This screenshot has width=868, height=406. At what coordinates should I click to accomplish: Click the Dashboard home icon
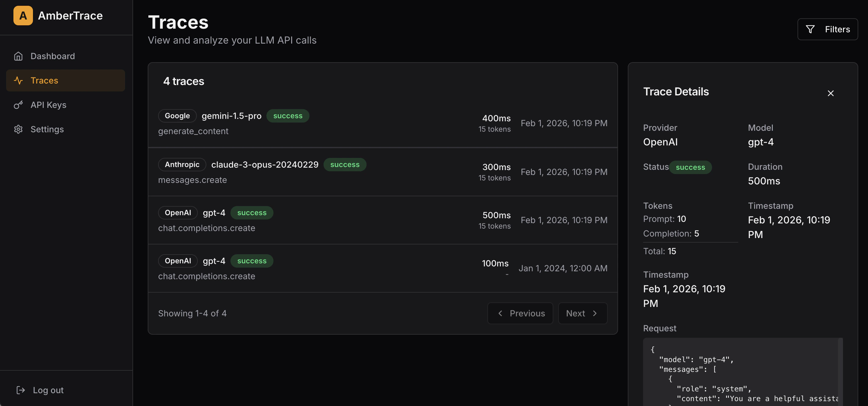pos(18,56)
